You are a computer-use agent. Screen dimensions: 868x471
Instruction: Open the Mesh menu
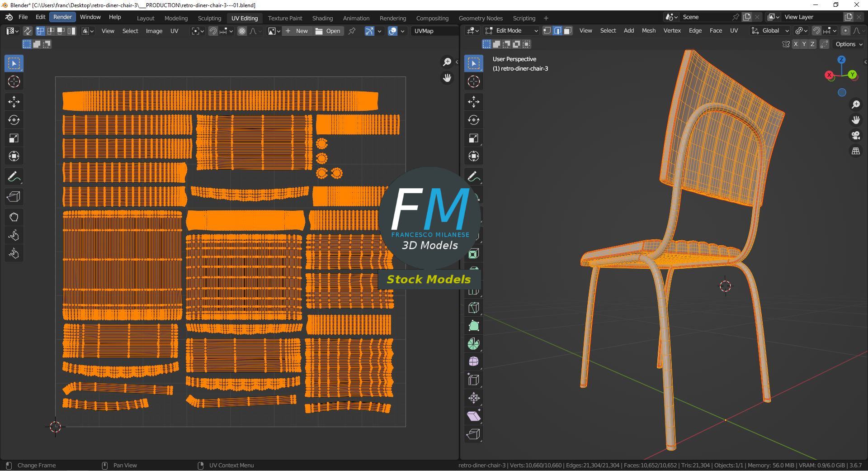tap(648, 30)
